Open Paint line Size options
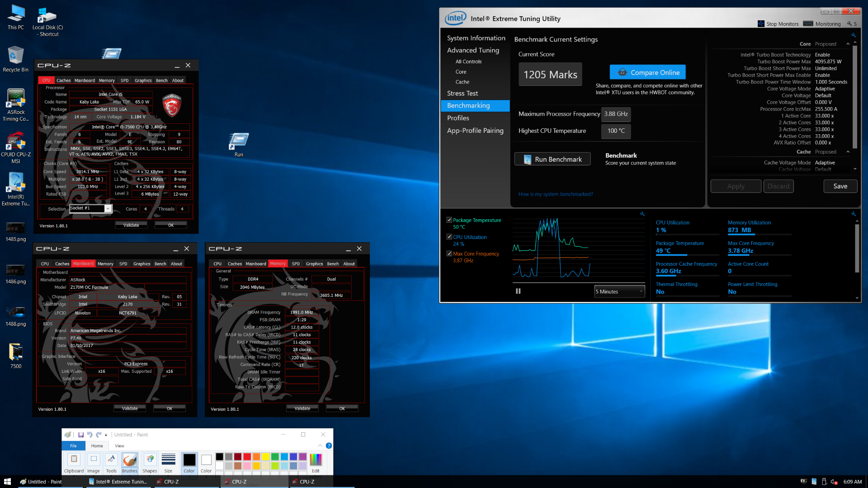868x488 pixels. pos(168,463)
